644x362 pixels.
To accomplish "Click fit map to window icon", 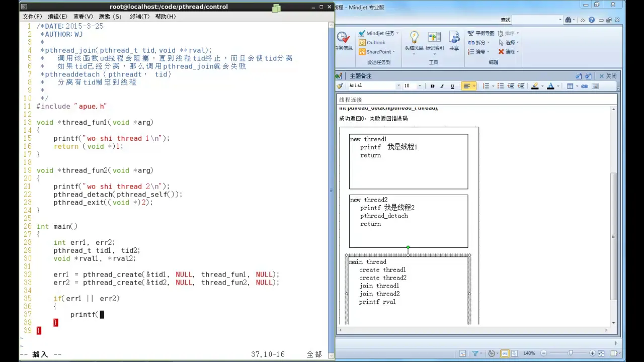I will (x=601, y=353).
